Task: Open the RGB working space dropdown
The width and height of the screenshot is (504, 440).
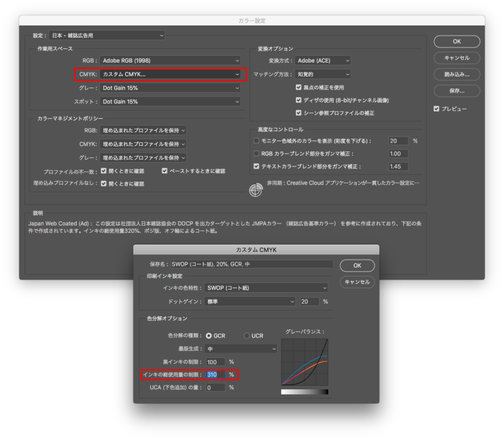Action: coord(170,61)
